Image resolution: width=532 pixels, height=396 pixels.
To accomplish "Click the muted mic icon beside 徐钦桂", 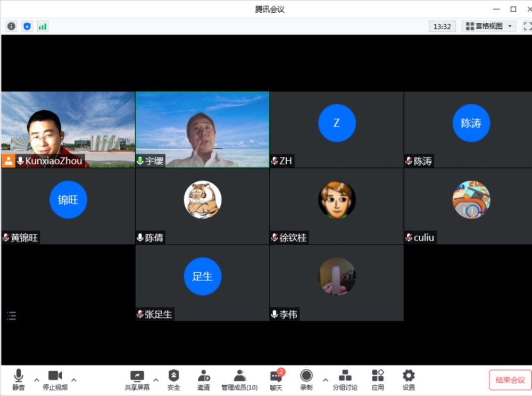I will [275, 238].
